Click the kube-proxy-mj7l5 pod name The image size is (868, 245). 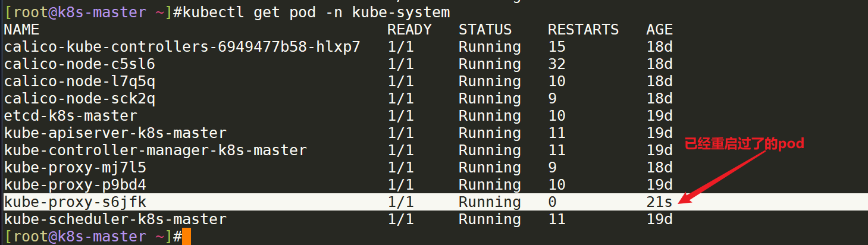point(75,168)
